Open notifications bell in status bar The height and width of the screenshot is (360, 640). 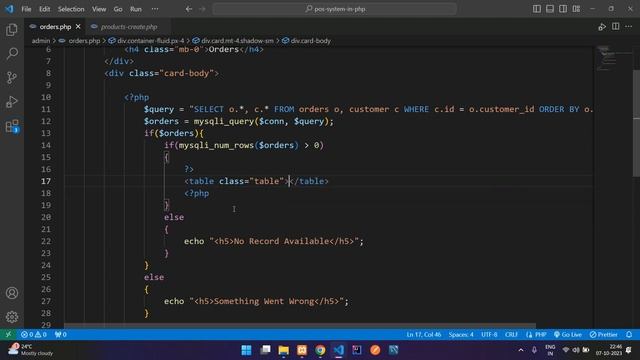pos(629,335)
